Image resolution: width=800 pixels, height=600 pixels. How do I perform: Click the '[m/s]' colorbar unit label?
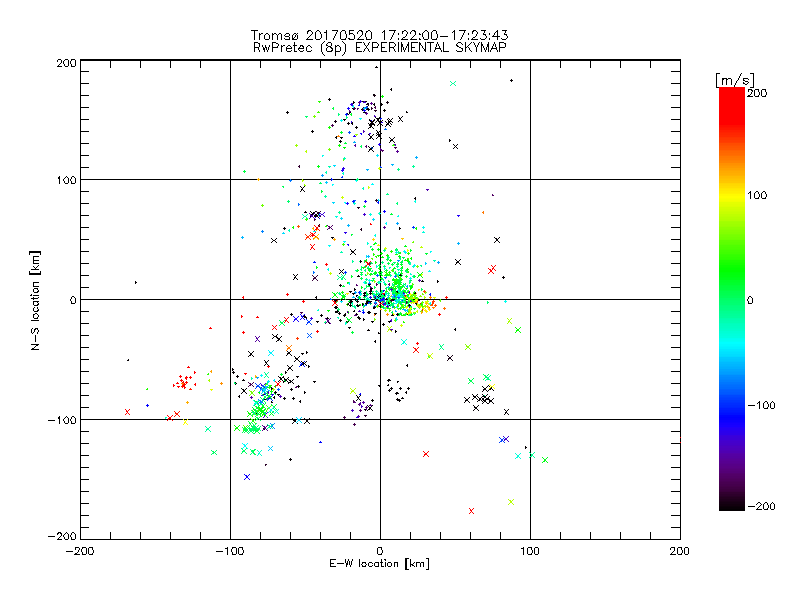[x=734, y=80]
